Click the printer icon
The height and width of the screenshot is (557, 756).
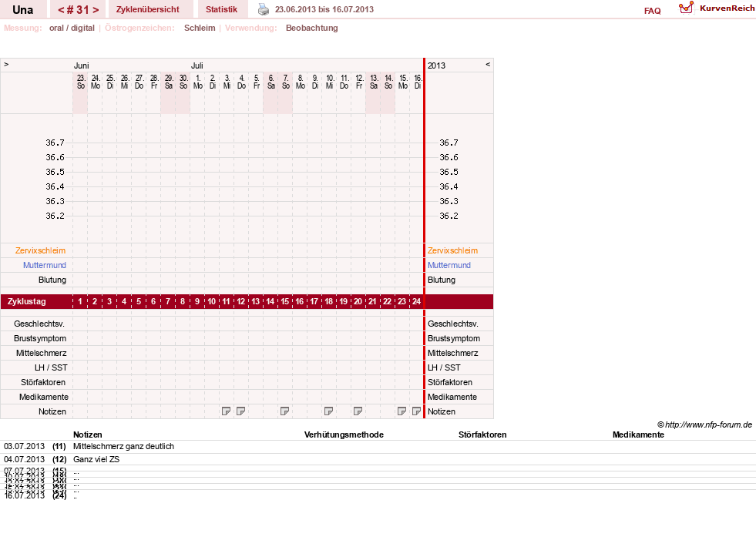click(264, 9)
